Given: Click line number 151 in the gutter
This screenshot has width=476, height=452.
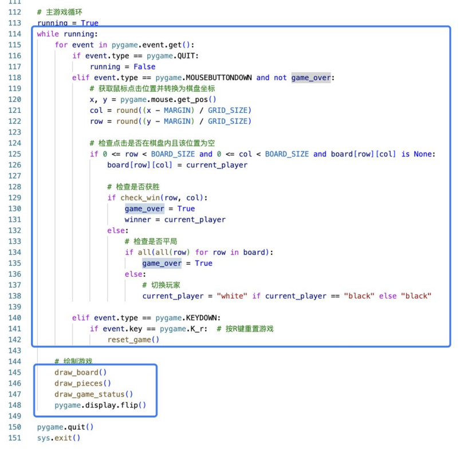Looking at the screenshot, I should [14, 438].
